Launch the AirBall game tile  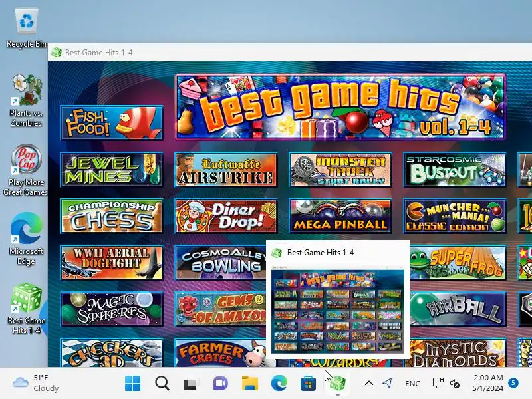(458, 309)
